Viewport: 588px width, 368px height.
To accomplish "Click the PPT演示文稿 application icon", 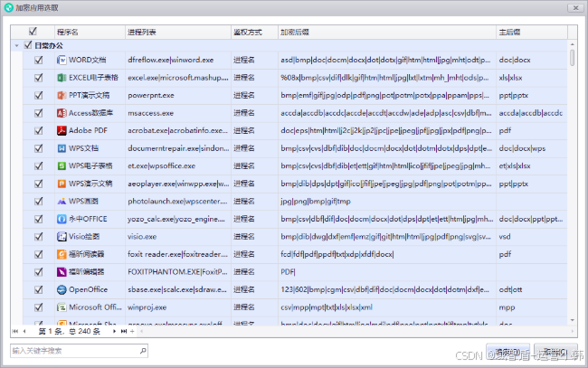I will [x=62, y=95].
